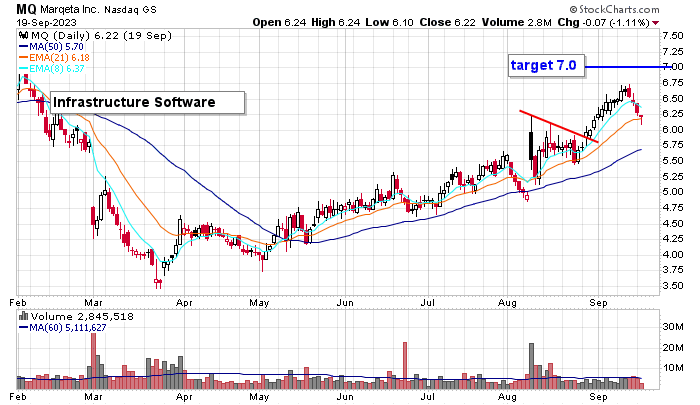The height and width of the screenshot is (405, 700).
Task: Select the MA(60) legend line swatch in the volume panel
Action: point(24,328)
